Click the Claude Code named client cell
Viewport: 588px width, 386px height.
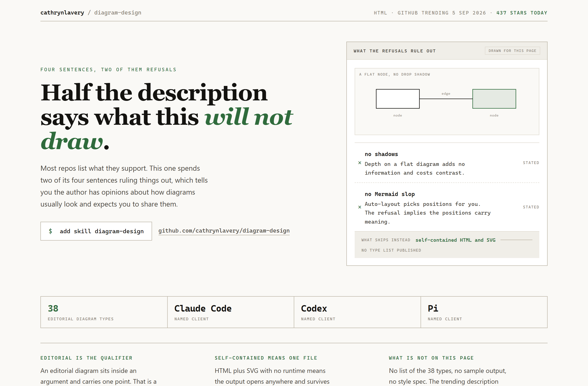pos(231,312)
